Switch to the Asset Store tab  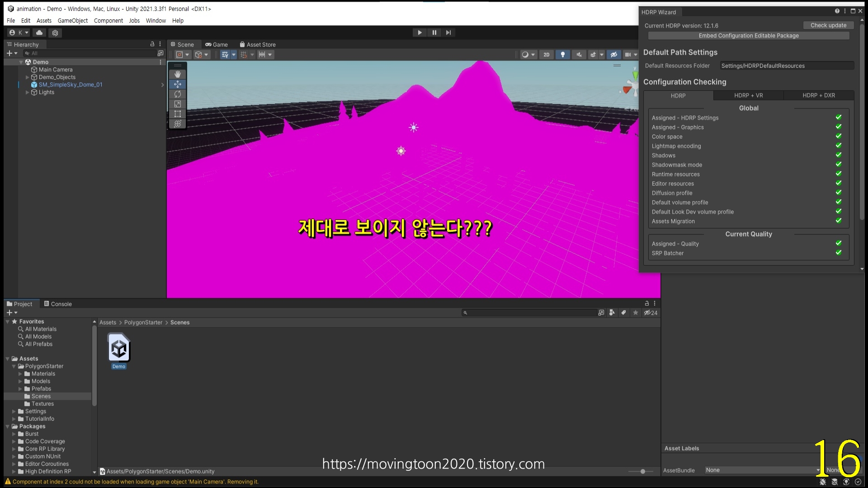(x=258, y=45)
